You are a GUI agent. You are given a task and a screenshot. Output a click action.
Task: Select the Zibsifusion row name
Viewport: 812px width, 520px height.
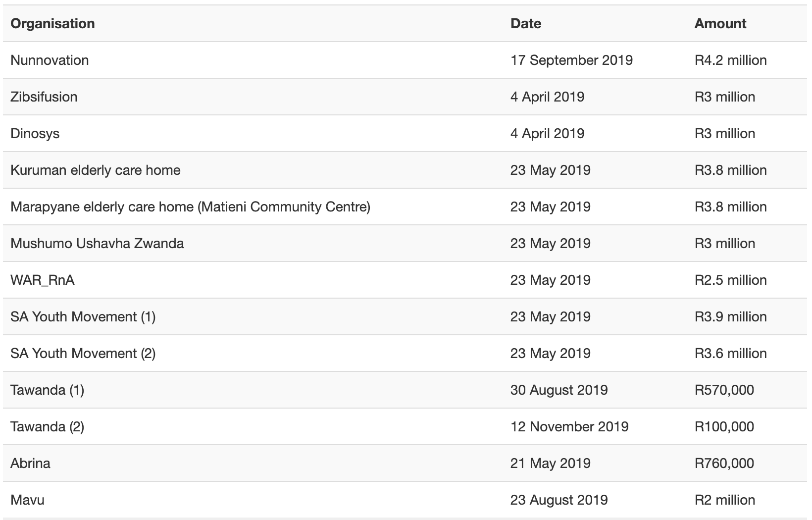tap(44, 97)
